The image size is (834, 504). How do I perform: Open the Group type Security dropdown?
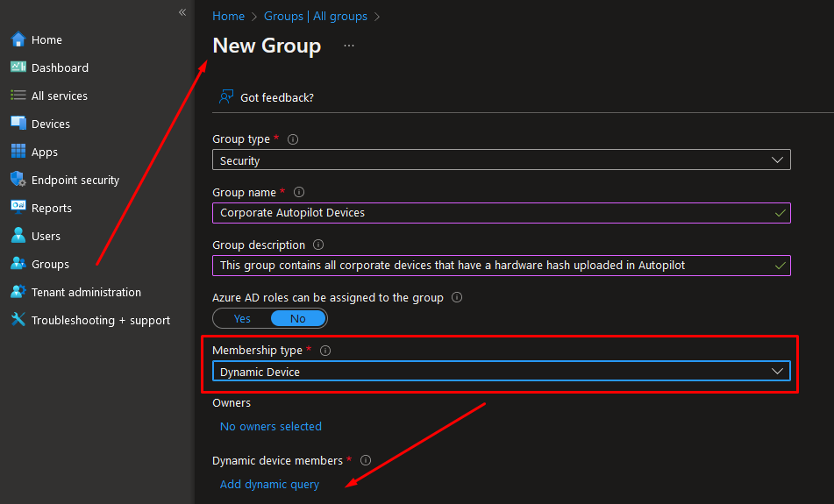click(x=501, y=160)
